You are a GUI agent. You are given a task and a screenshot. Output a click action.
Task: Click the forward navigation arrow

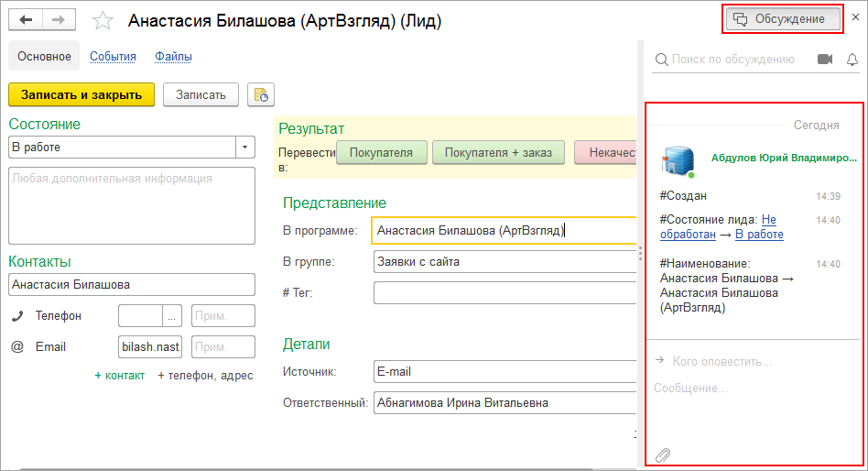(60, 19)
